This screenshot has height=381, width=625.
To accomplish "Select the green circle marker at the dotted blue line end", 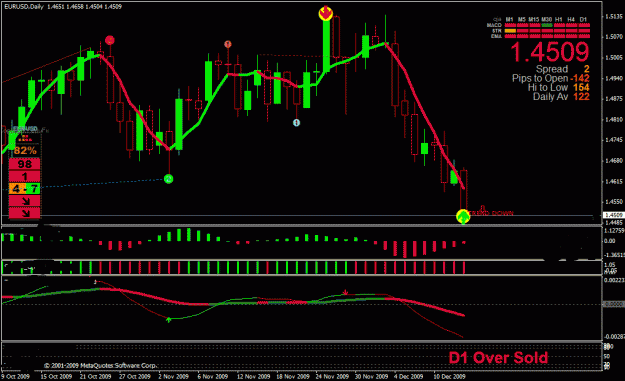I will [x=169, y=179].
